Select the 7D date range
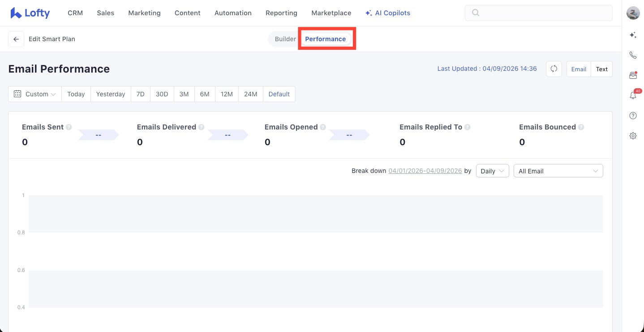 click(x=141, y=94)
